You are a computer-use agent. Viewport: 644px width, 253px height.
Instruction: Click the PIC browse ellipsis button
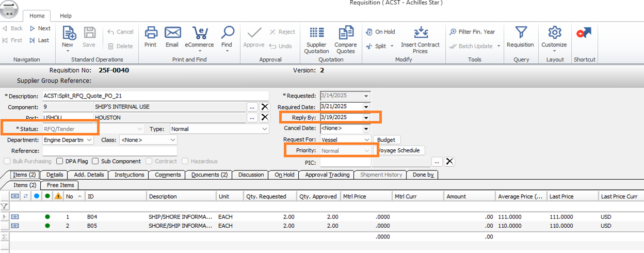(x=438, y=162)
